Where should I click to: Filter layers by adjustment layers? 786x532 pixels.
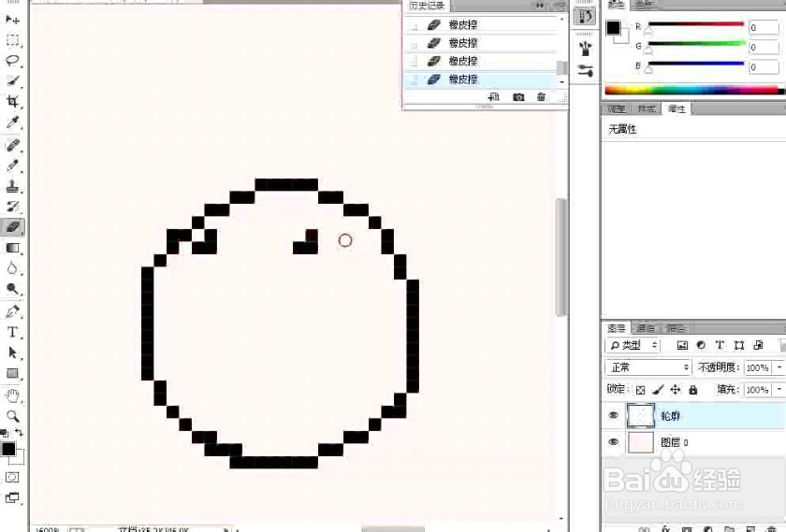point(701,345)
